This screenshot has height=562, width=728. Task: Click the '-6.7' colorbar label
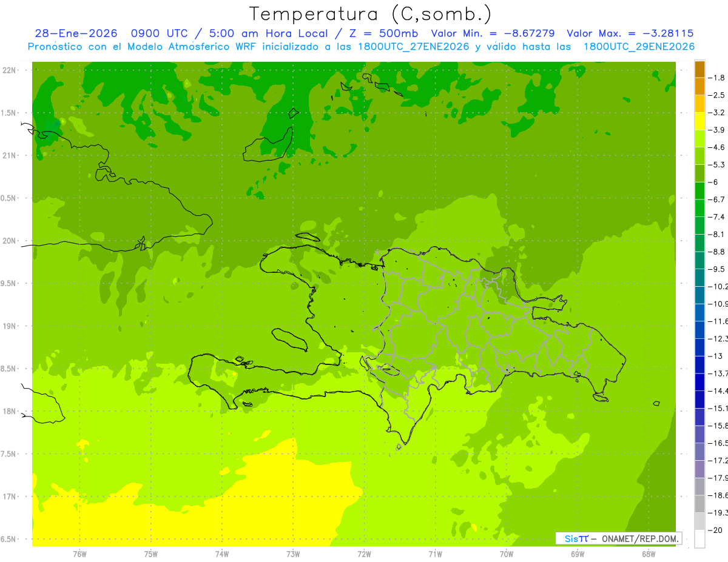coord(716,199)
